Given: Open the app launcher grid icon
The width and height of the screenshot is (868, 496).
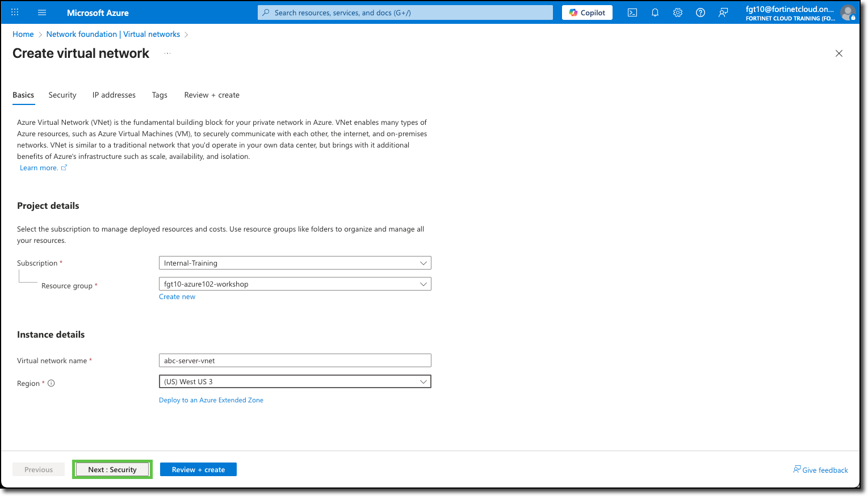Looking at the screenshot, I should click(x=14, y=12).
